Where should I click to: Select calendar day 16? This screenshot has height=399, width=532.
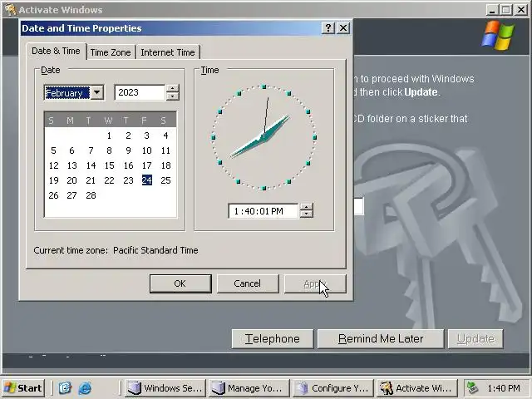tap(128, 165)
